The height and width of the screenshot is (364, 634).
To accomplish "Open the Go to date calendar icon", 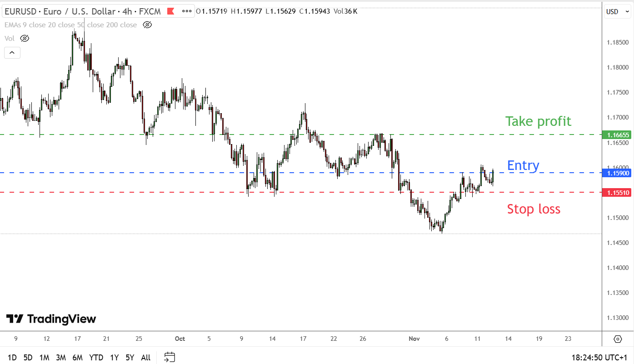I will coord(169,358).
